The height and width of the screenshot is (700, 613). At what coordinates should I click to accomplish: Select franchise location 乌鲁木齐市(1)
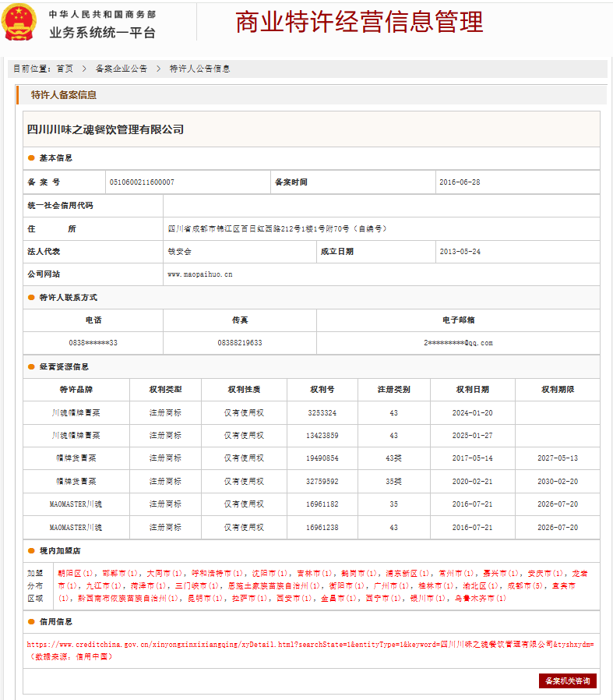(x=481, y=598)
